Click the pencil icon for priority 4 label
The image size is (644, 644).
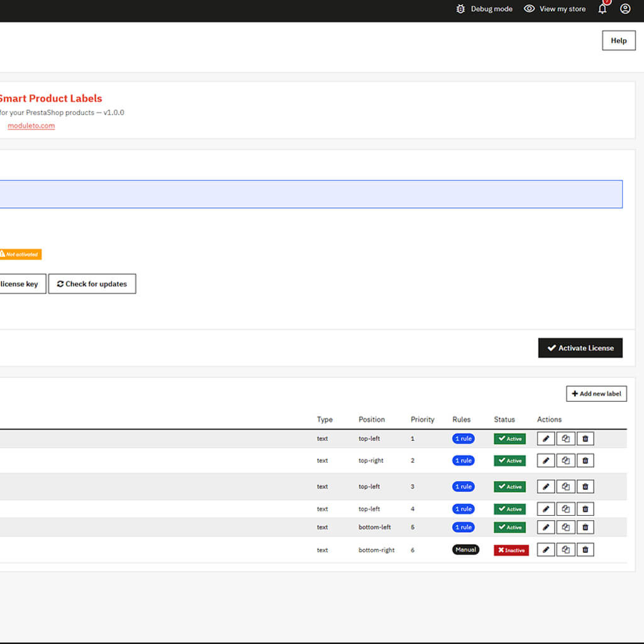pos(546,509)
